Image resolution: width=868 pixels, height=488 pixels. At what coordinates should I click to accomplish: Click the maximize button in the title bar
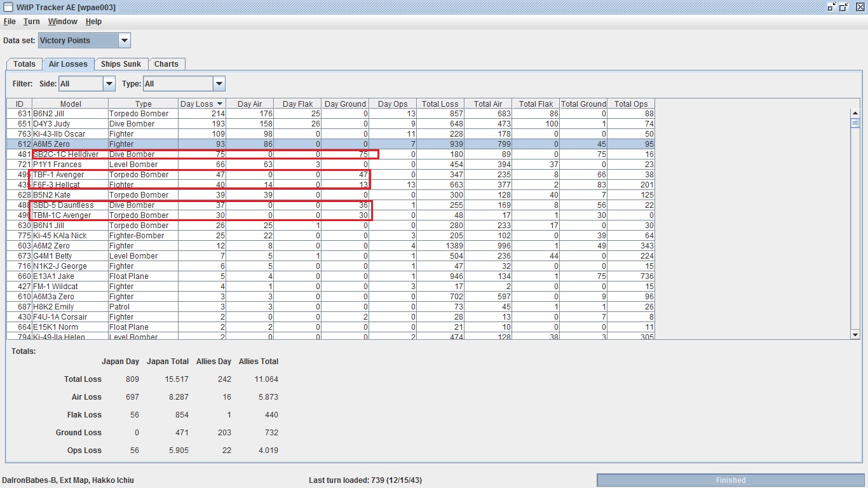844,7
